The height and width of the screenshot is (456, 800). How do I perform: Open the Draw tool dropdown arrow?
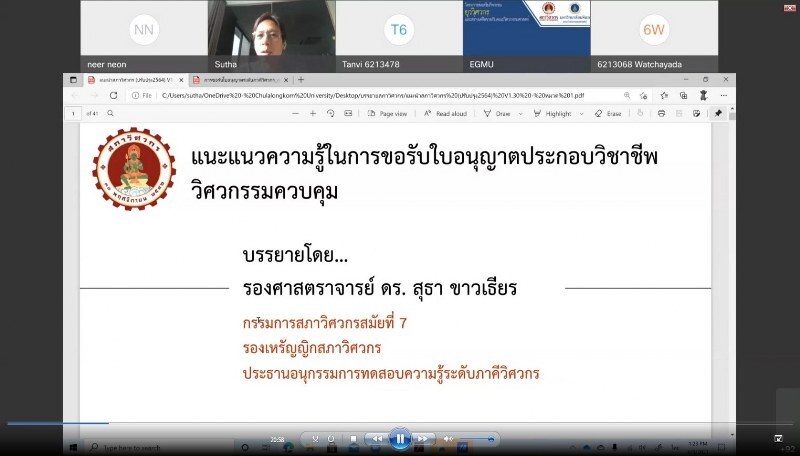pos(520,114)
